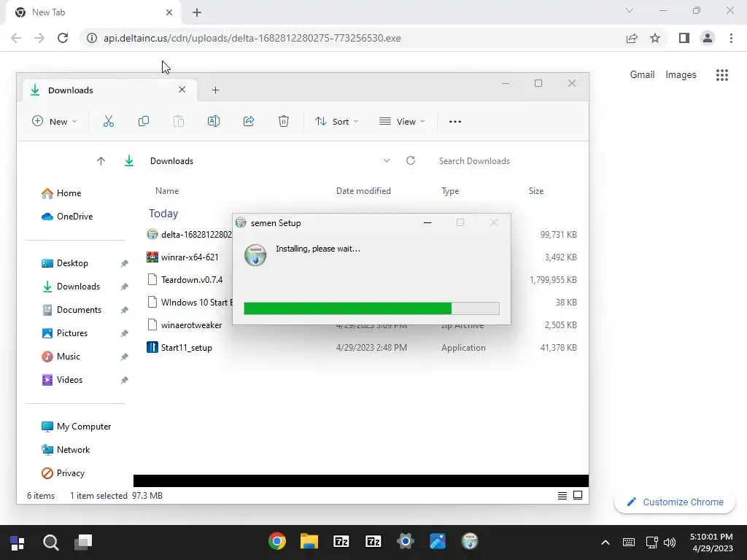Open Desktop in the navigation pane
The width and height of the screenshot is (747, 560).
[x=65, y=262]
